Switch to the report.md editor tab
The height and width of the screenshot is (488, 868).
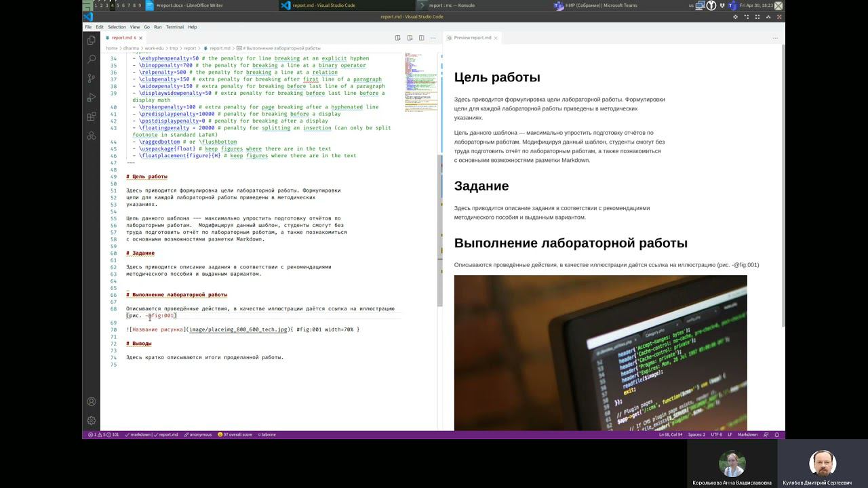click(x=124, y=38)
